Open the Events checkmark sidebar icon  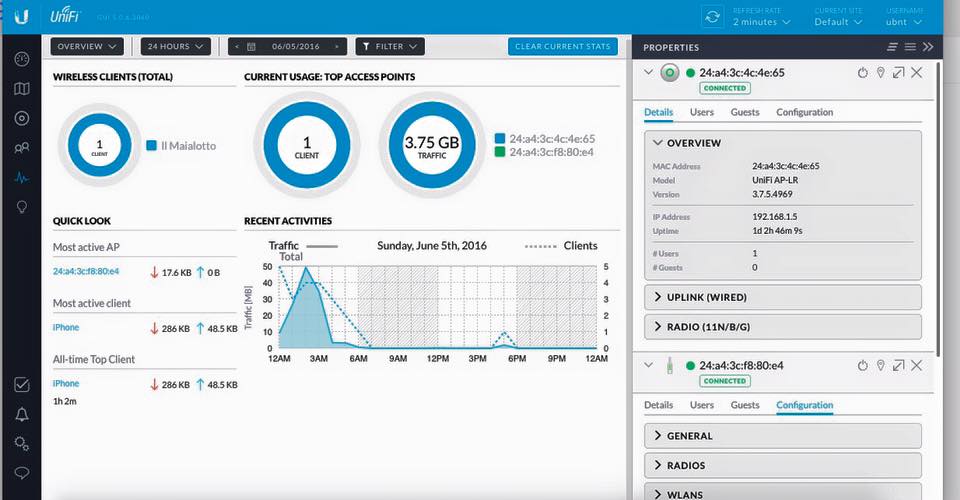[x=21, y=384]
